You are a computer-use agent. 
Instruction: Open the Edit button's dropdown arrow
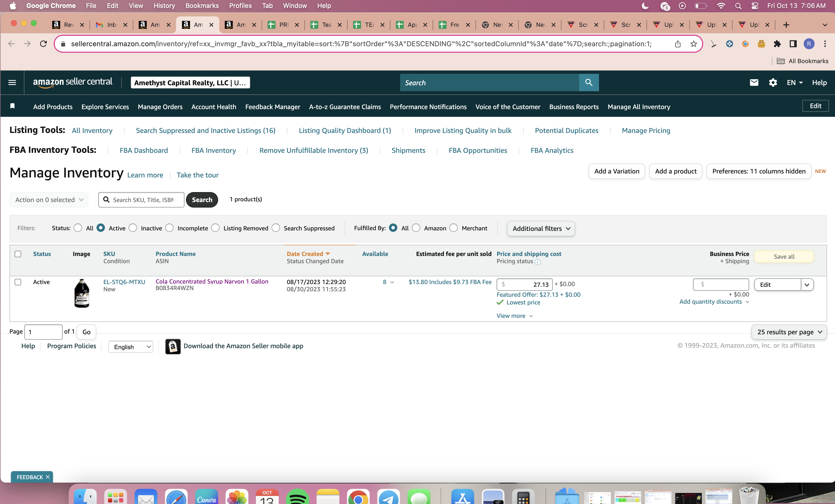807,285
